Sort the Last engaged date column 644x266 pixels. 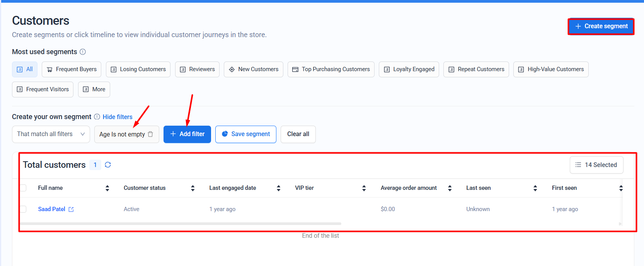pyautogui.click(x=278, y=188)
